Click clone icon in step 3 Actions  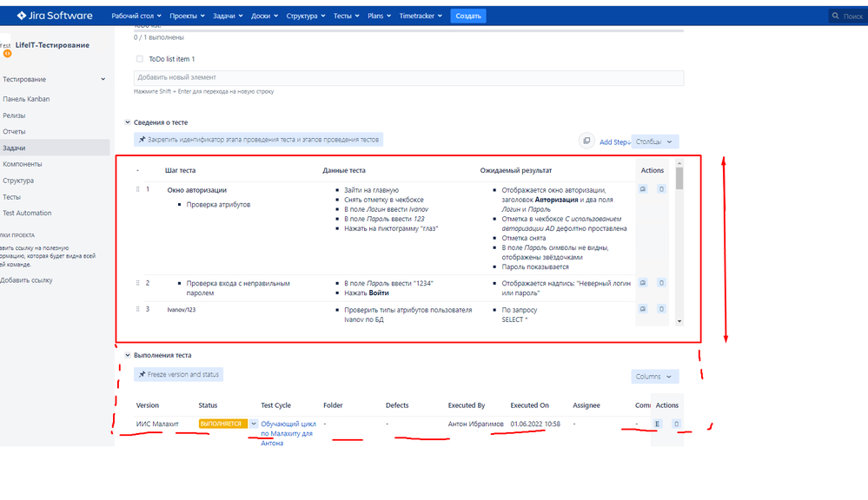pos(643,309)
